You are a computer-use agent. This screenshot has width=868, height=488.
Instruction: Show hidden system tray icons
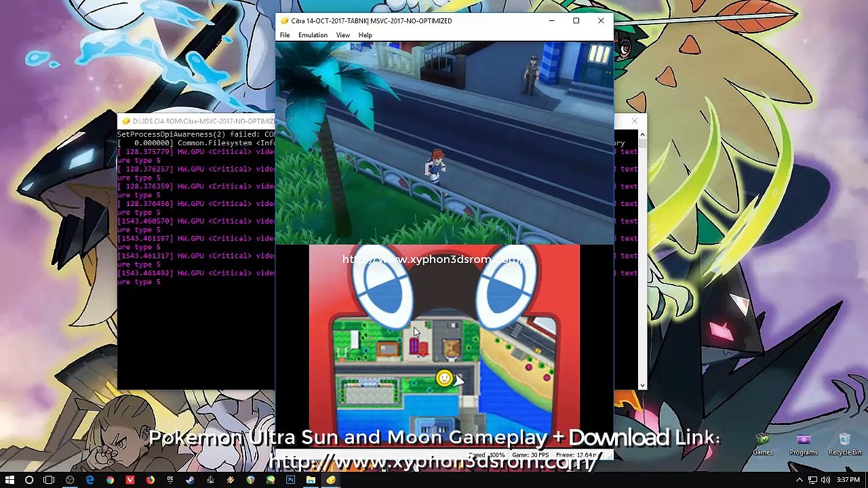pos(800,480)
